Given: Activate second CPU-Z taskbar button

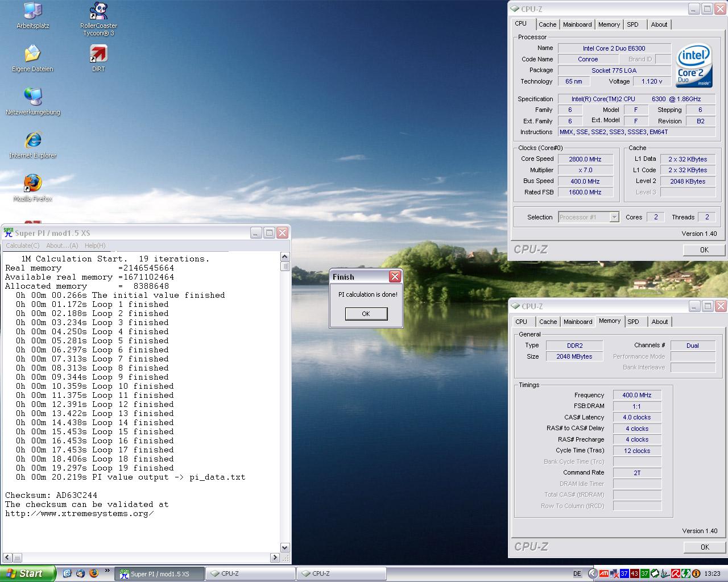Looking at the screenshot, I should (x=342, y=574).
